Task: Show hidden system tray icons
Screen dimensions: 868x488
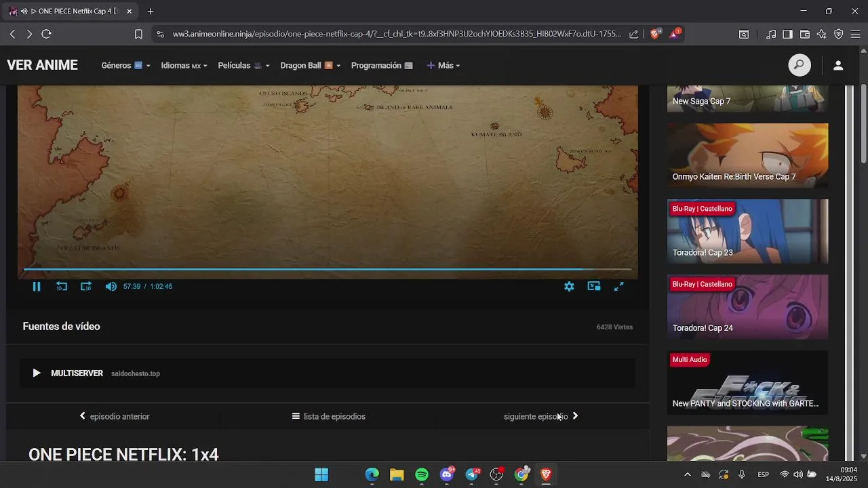Action: [688, 474]
